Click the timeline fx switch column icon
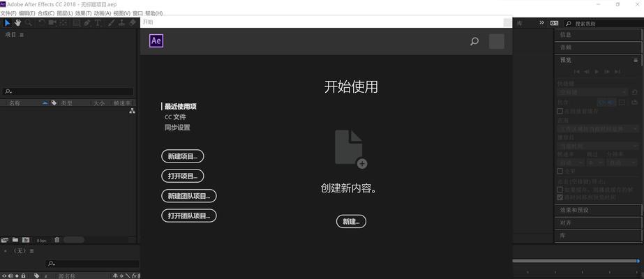 [x=134, y=276]
